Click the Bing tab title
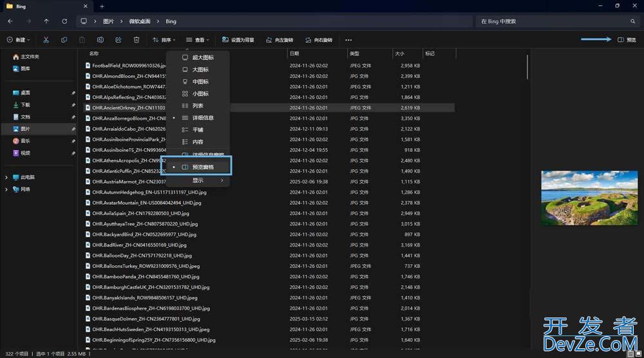The height and width of the screenshot is (358, 644). [x=21, y=6]
